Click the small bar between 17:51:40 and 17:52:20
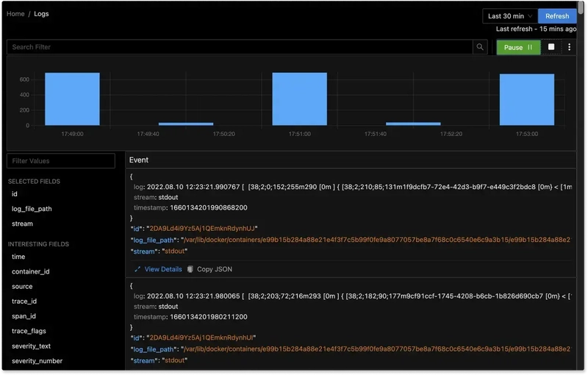 point(413,124)
